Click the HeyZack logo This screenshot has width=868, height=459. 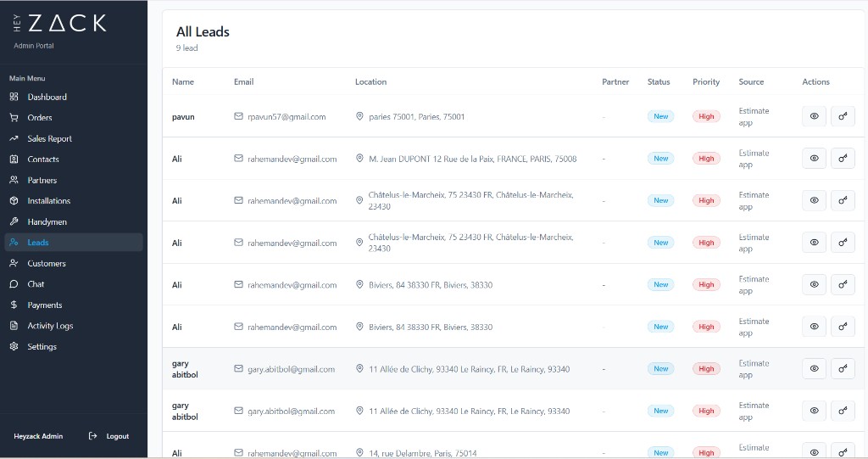(x=59, y=23)
